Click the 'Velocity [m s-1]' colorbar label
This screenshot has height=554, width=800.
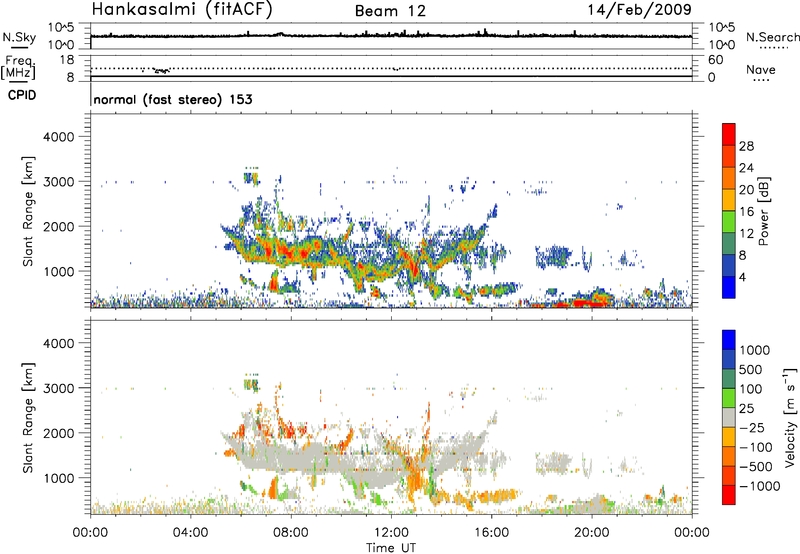(790, 417)
